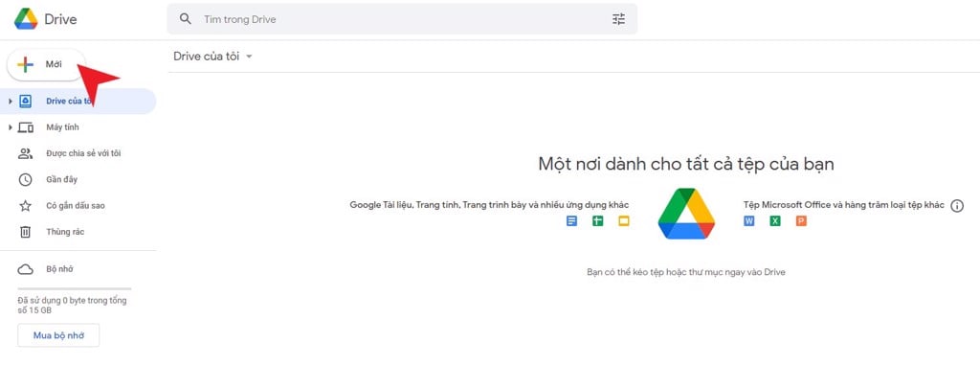
Task: Focus the "Tìm trong Drive" search field
Action: (x=402, y=19)
